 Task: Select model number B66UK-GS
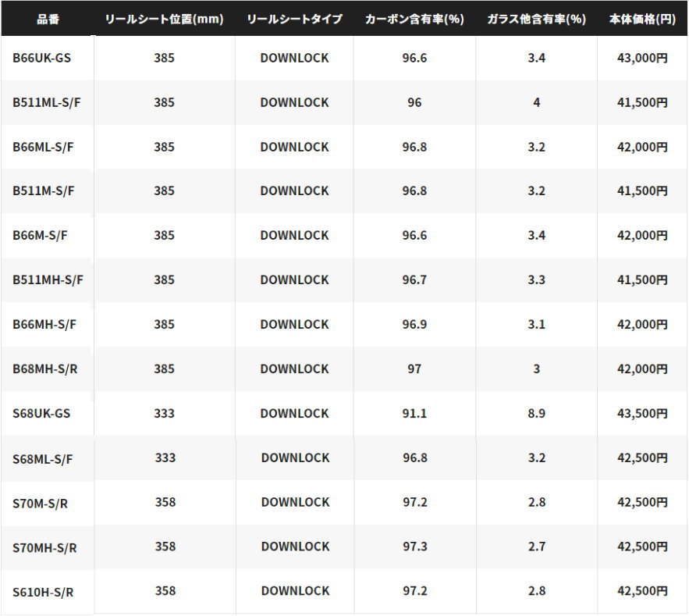pyautogui.click(x=41, y=58)
